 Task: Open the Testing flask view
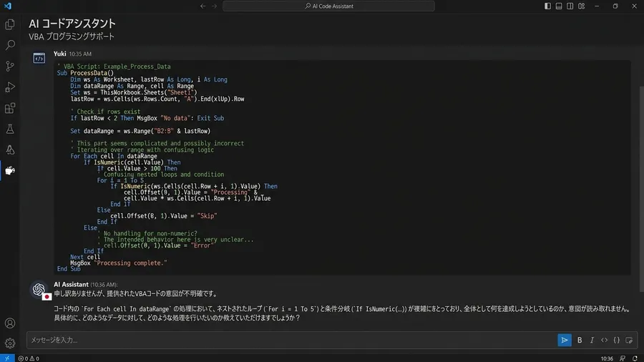[x=10, y=129]
